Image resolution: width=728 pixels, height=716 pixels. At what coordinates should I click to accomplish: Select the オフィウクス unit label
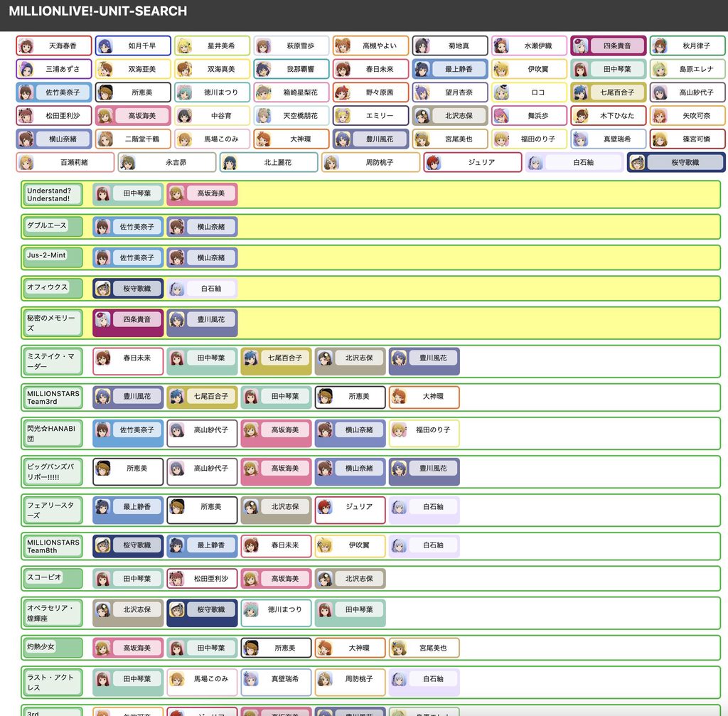point(53,289)
